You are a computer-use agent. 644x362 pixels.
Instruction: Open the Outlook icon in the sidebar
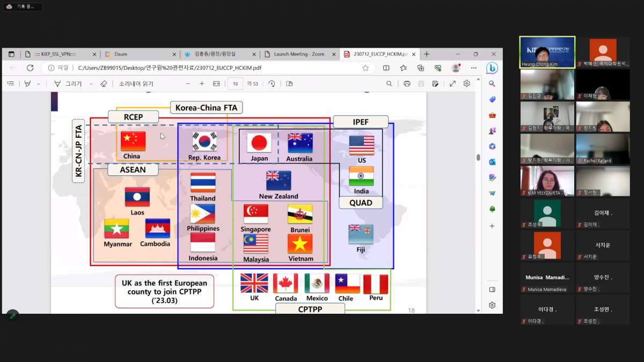click(492, 161)
